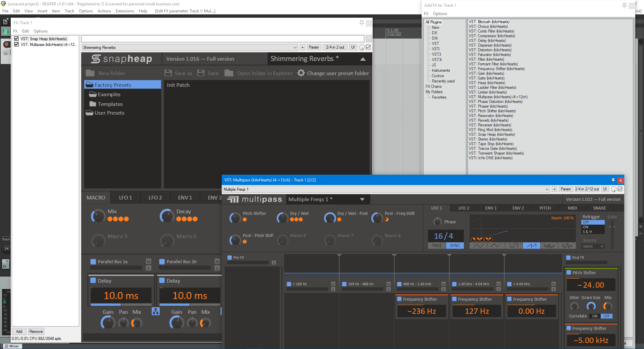Solo the Pre FX lane
The height and width of the screenshot is (349, 644).
[274, 263]
